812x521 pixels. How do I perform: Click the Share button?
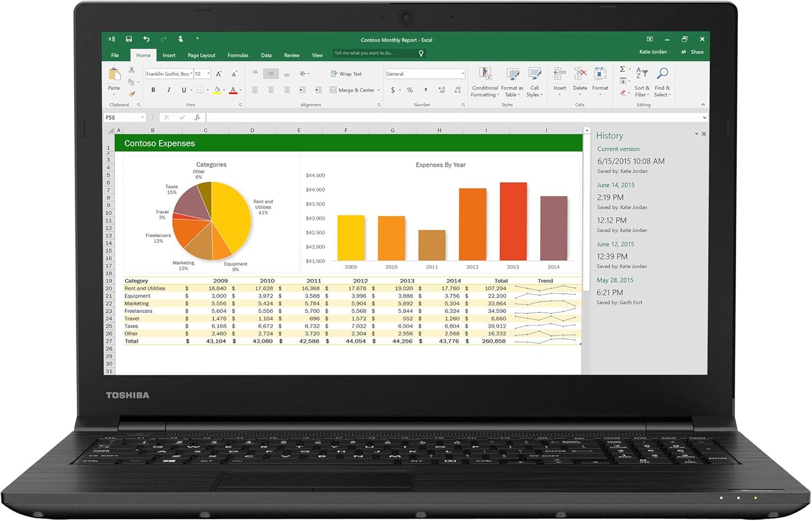(x=693, y=52)
